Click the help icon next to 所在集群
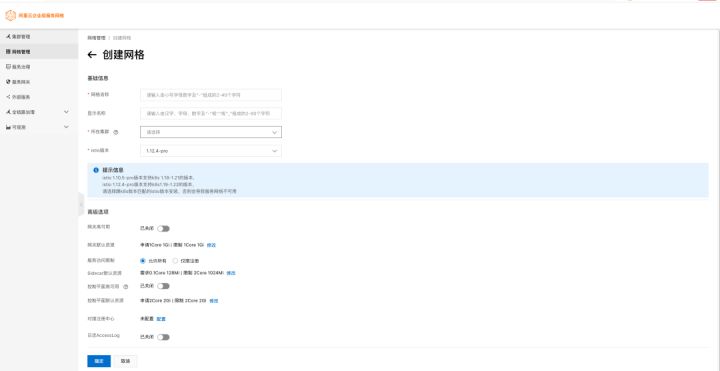 pos(116,132)
